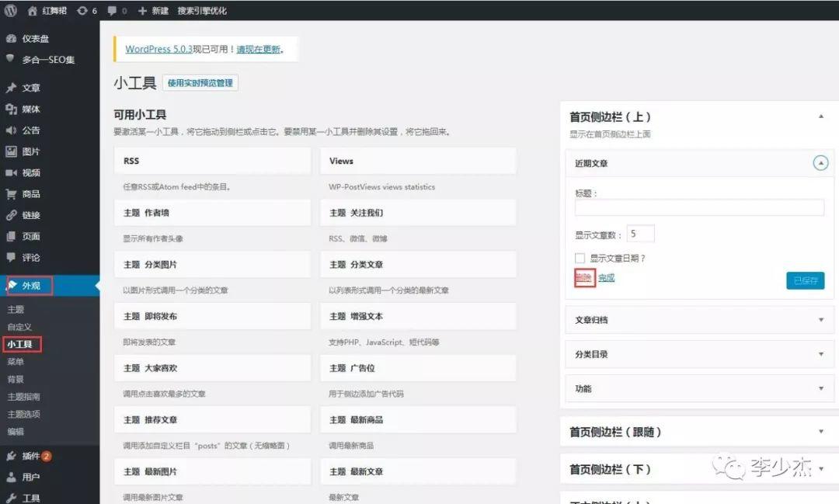Select the RSS widget
Viewport: 839px width, 504px height.
click(212, 161)
